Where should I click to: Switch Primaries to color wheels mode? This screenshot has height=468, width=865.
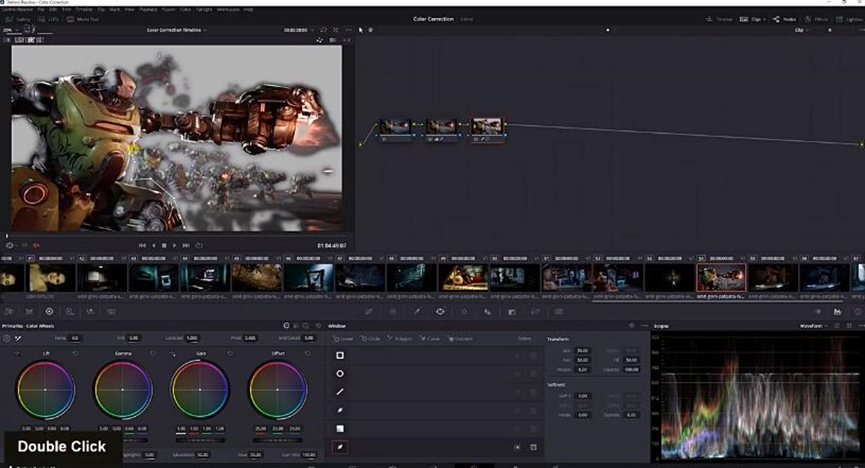coord(286,326)
